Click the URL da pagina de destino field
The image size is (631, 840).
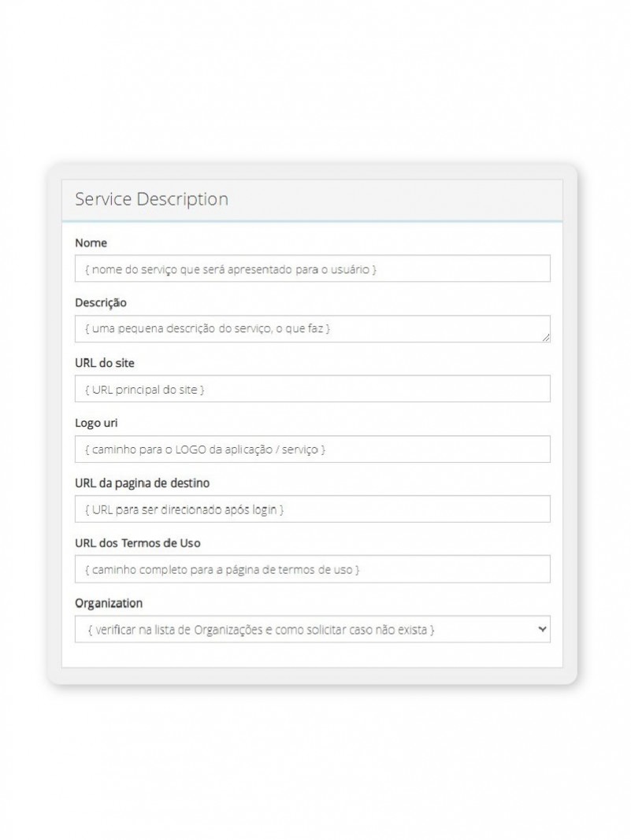pos(312,509)
